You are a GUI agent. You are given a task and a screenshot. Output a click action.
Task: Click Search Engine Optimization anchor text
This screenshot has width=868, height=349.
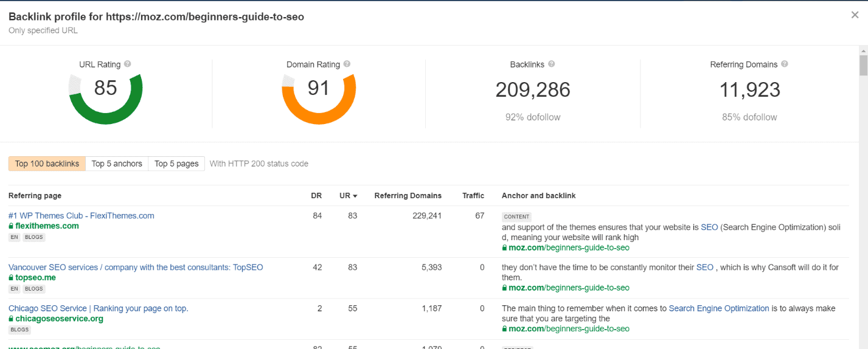click(719, 308)
